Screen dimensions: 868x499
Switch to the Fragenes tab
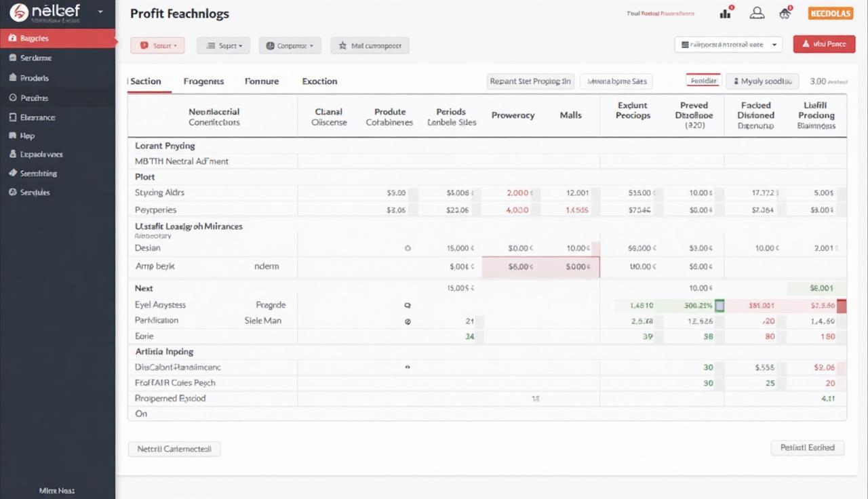203,81
